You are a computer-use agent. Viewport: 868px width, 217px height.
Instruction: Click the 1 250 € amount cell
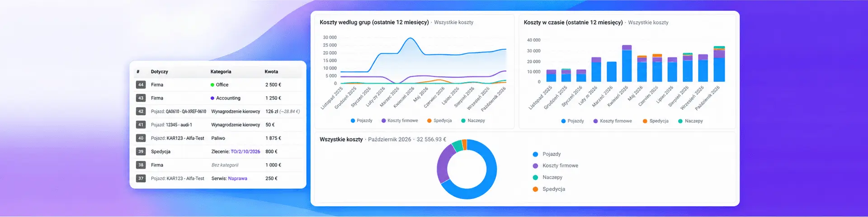click(273, 98)
